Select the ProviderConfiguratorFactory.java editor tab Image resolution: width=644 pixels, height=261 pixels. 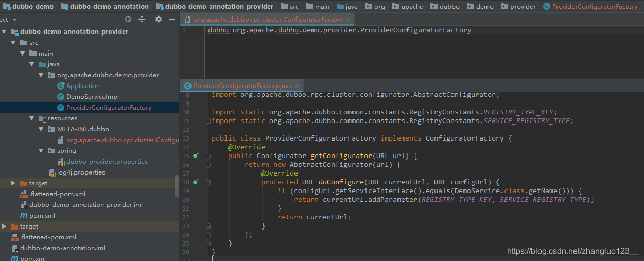[x=242, y=86]
